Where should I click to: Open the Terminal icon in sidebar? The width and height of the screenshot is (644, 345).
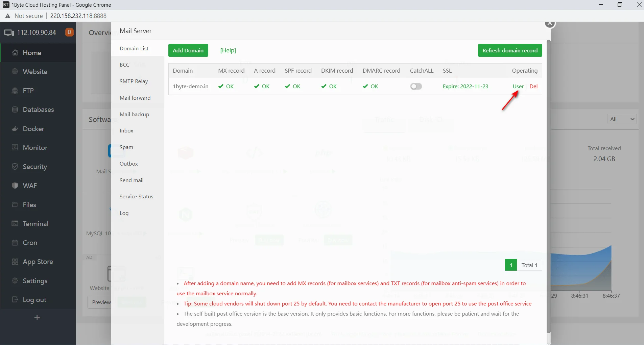[15, 224]
